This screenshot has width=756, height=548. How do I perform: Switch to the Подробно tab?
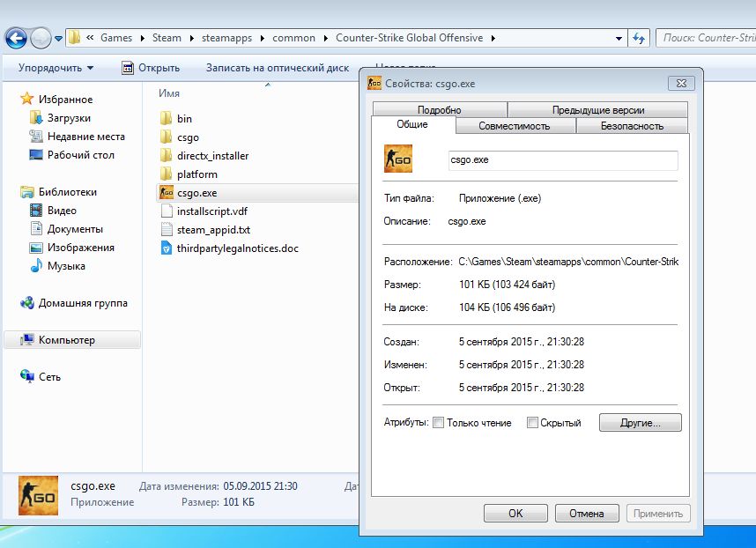439,109
